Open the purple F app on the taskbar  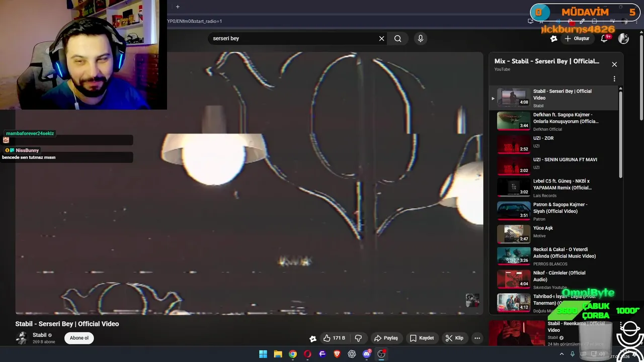[x=323, y=354]
